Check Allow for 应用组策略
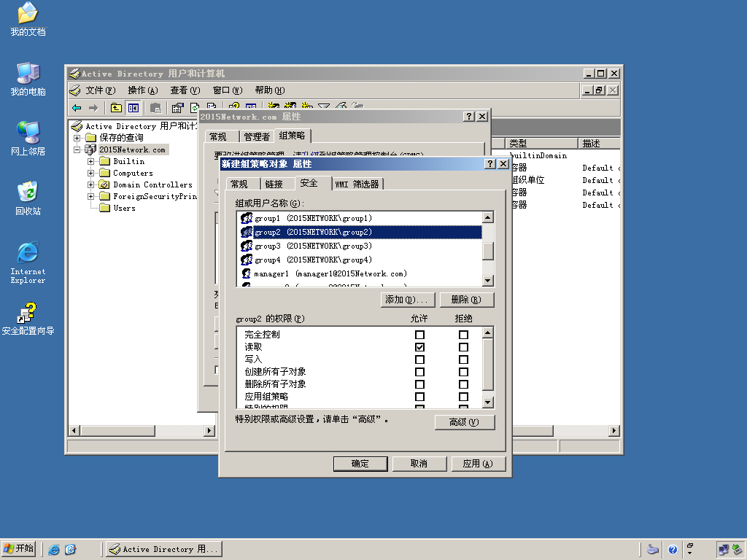The width and height of the screenshot is (747, 560). [x=419, y=397]
